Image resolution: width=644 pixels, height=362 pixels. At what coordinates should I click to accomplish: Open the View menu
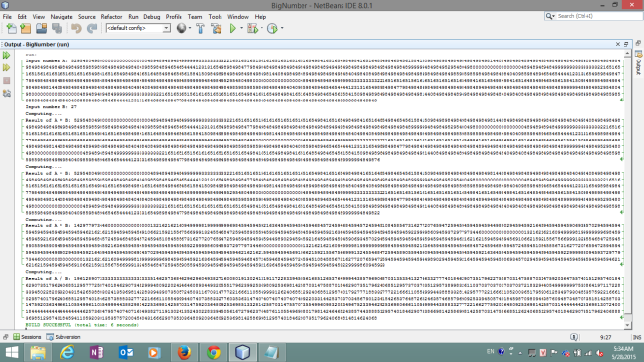coord(39,17)
